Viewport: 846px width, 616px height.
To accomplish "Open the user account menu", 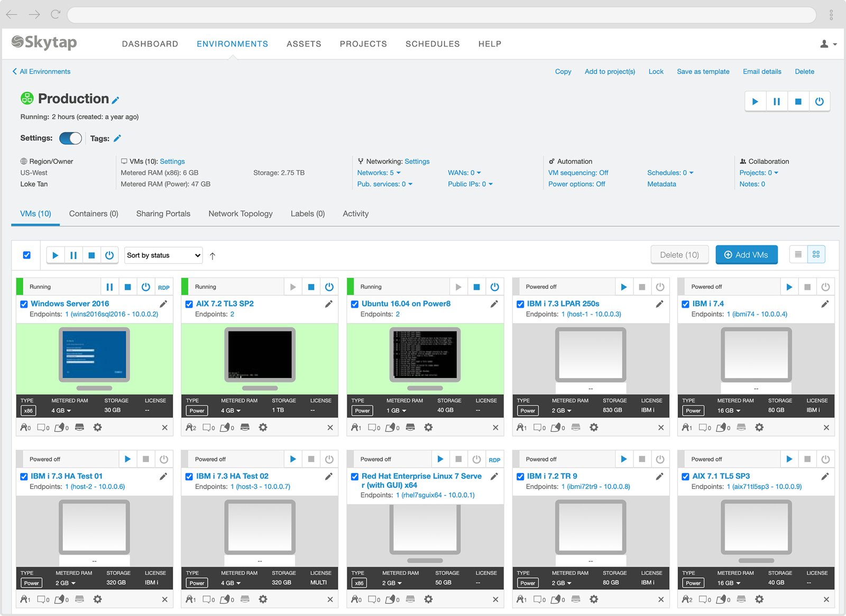I will coord(828,44).
